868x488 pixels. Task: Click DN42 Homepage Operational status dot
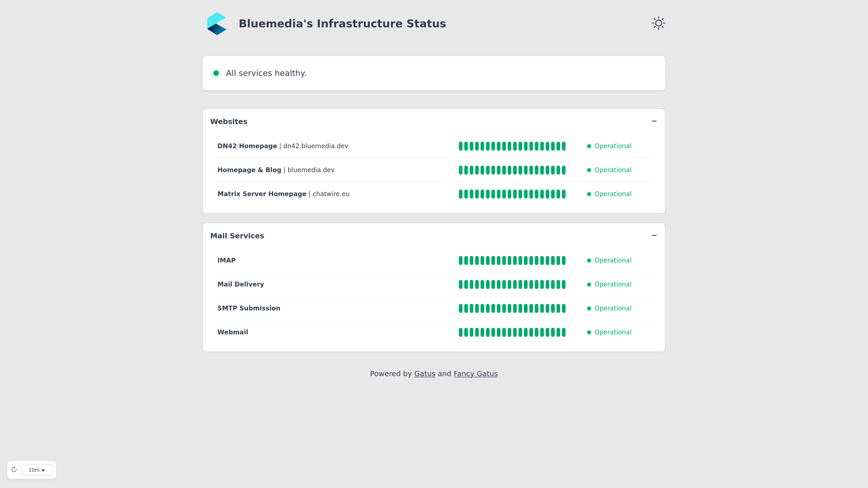[x=589, y=146]
